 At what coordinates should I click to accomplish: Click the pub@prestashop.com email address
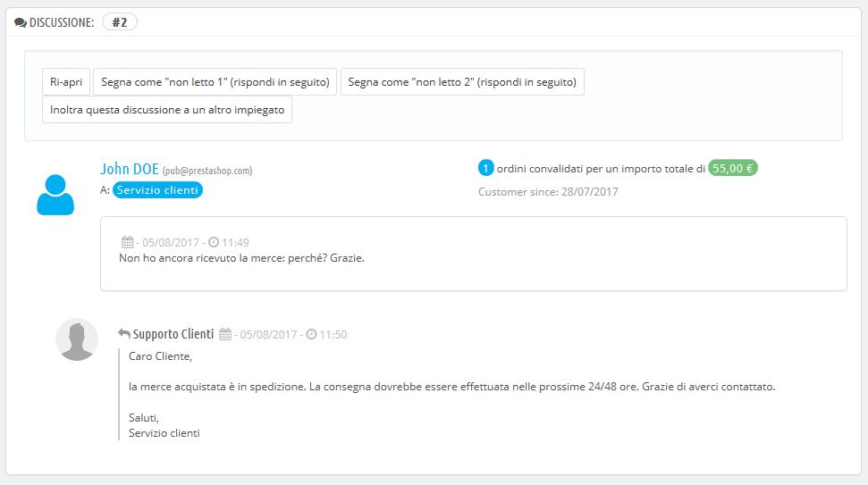[x=207, y=171]
